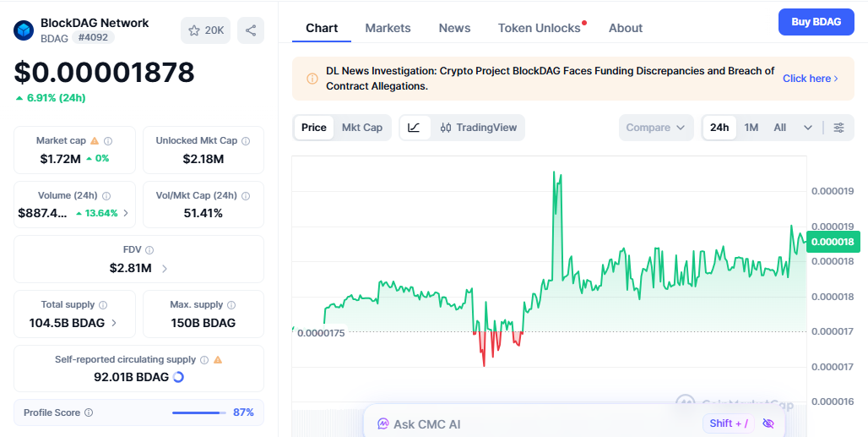Click the Profile Score progress bar

click(x=199, y=412)
